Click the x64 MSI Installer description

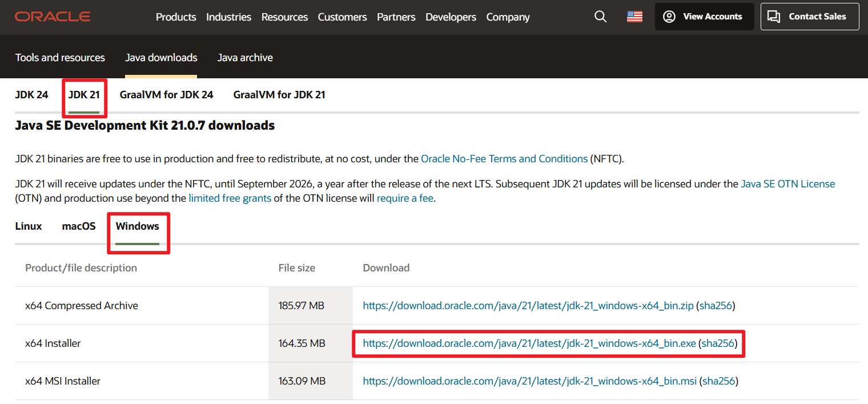[63, 381]
